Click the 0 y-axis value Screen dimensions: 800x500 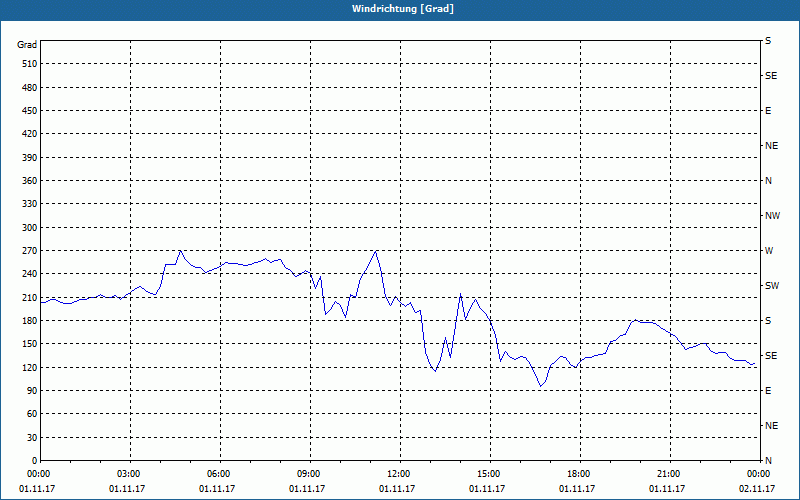click(x=35, y=461)
